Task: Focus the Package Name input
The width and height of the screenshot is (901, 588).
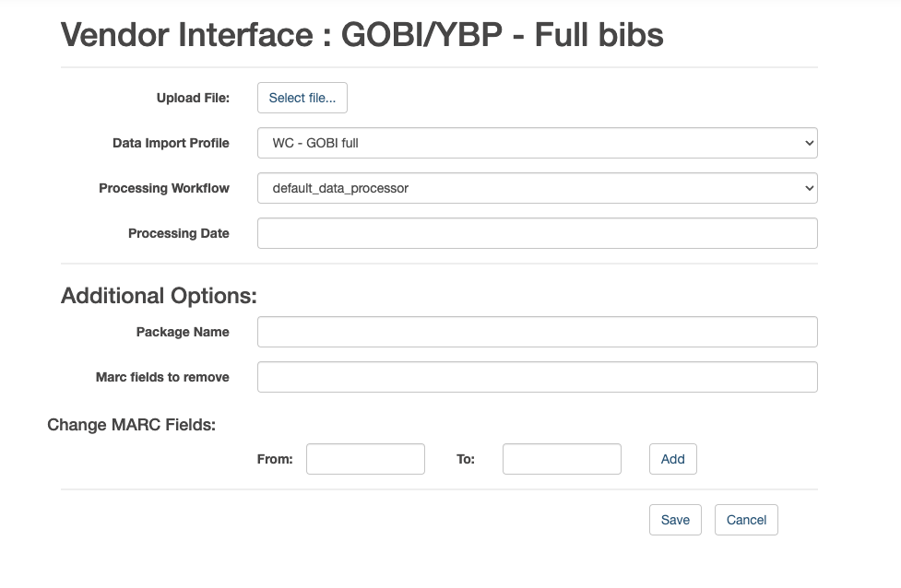Action: click(x=538, y=332)
